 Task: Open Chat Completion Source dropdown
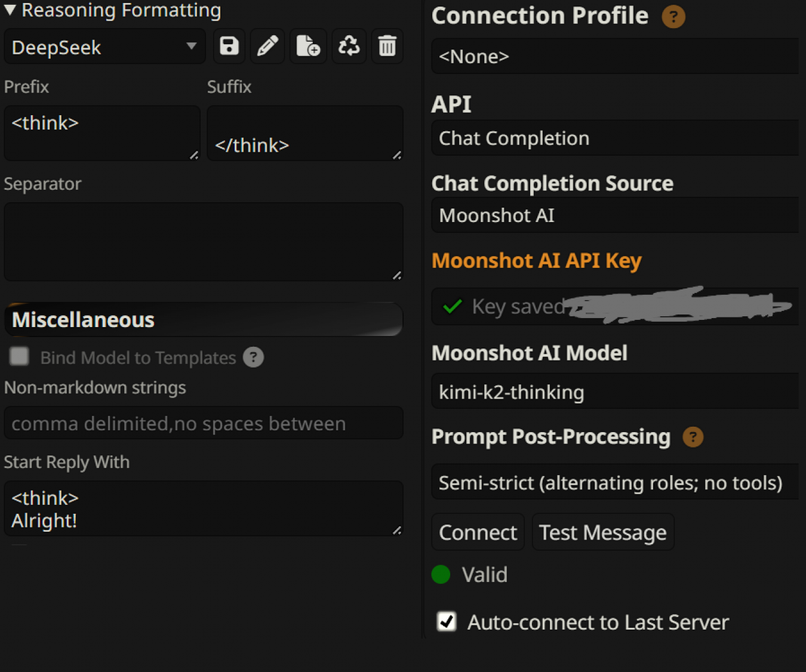[x=615, y=215]
